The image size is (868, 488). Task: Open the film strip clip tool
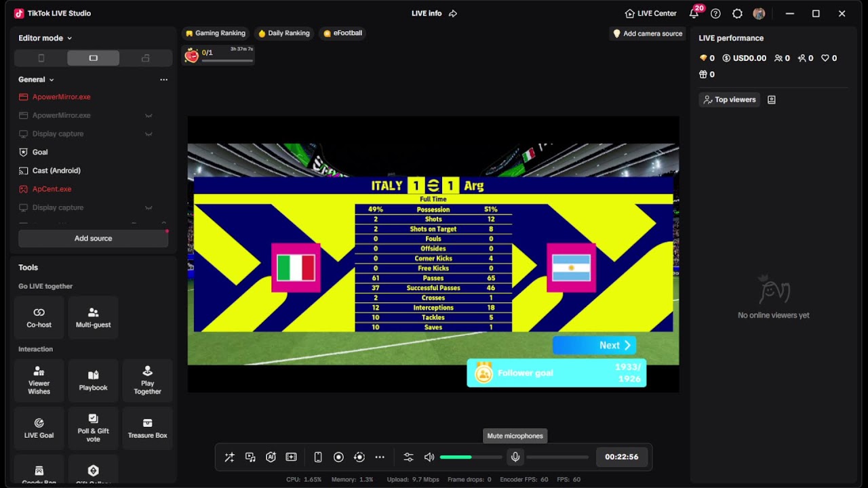(292, 457)
